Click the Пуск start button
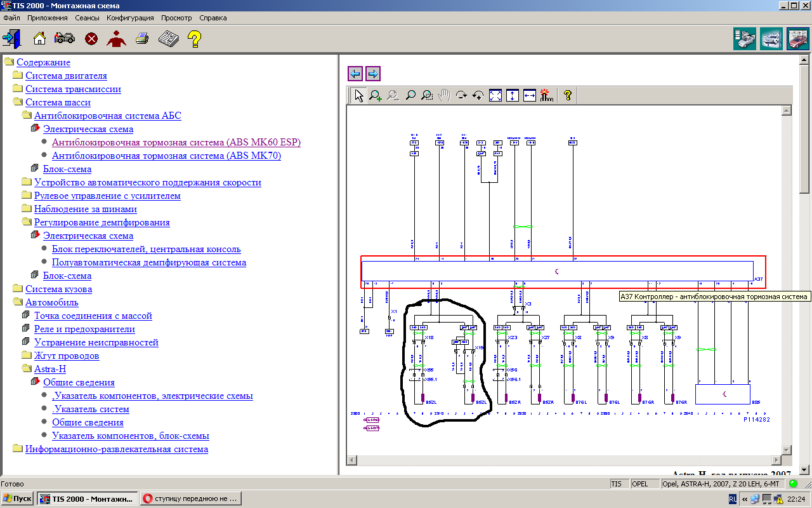 tap(18, 498)
